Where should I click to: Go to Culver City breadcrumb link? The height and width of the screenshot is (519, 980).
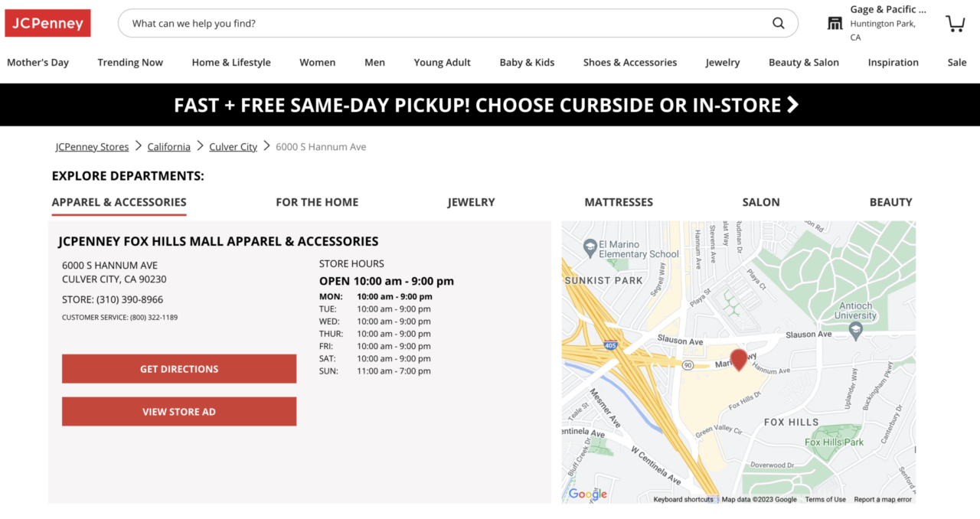point(234,147)
